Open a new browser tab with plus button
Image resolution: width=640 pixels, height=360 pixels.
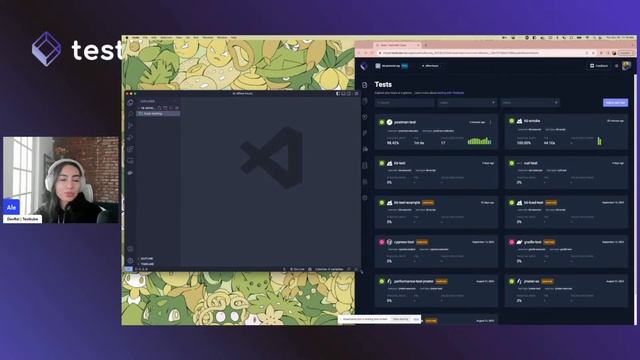coord(426,45)
